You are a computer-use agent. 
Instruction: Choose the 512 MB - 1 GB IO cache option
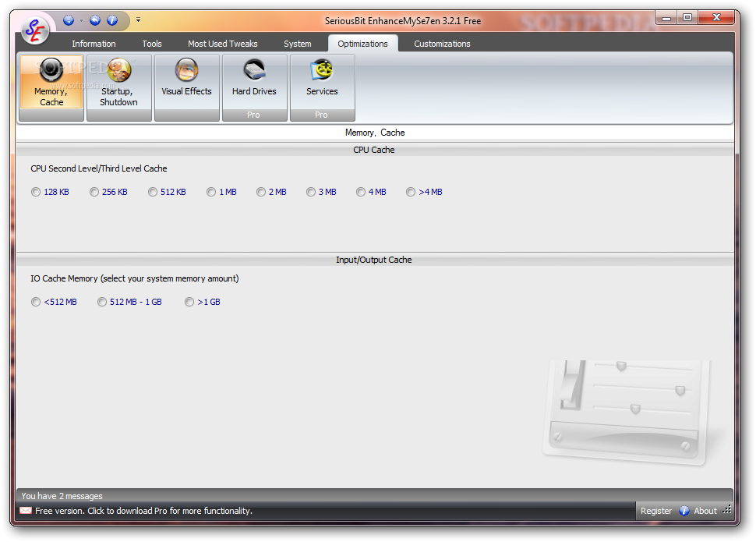pyautogui.click(x=129, y=302)
